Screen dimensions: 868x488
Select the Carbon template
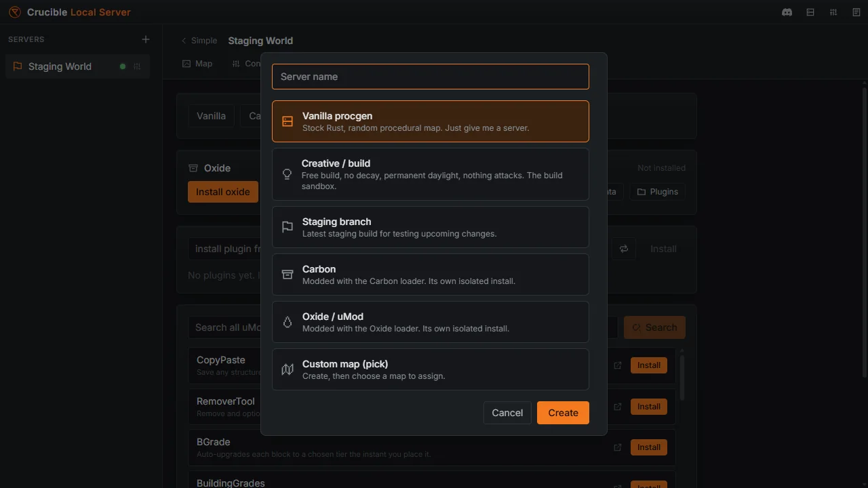point(431,274)
